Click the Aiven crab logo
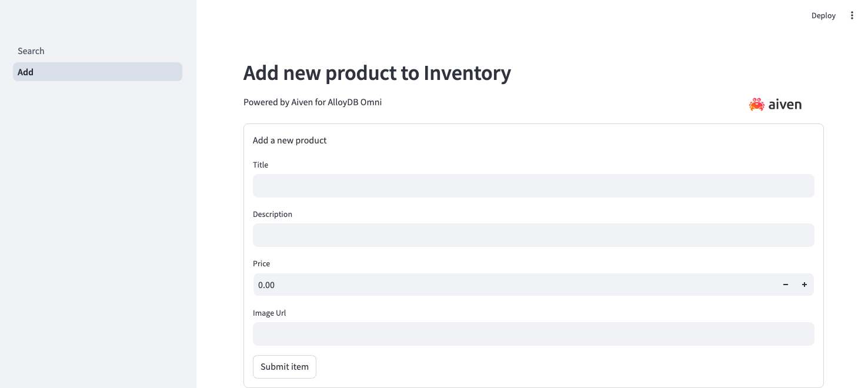This screenshot has height=388, width=868. click(x=756, y=104)
